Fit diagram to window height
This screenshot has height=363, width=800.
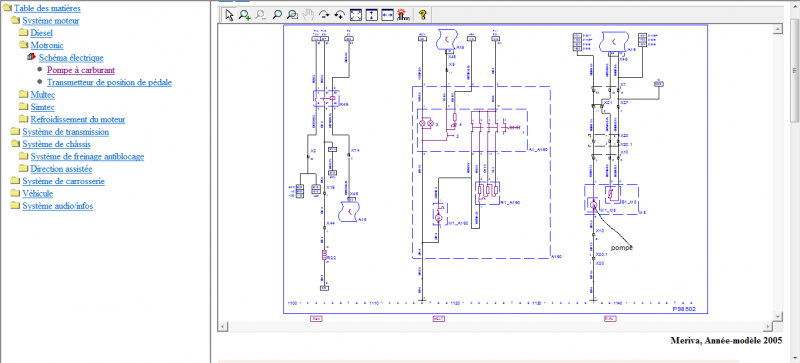[x=371, y=15]
